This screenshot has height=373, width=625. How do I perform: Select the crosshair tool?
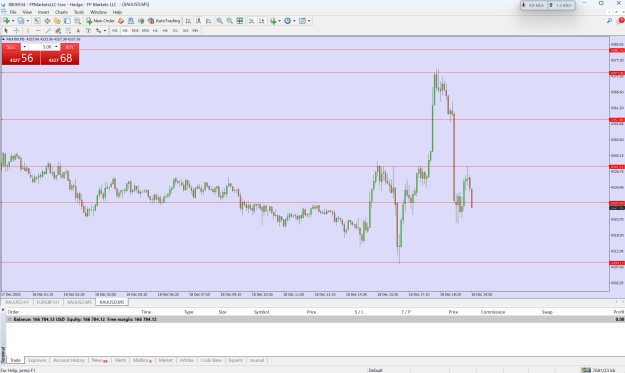16,30
